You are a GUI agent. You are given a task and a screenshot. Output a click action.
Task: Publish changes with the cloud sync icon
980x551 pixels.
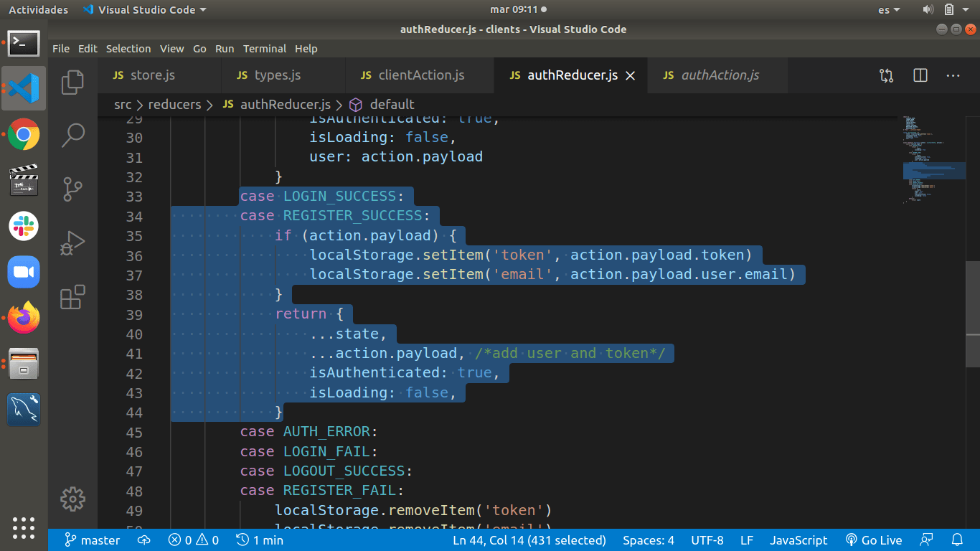[144, 540]
